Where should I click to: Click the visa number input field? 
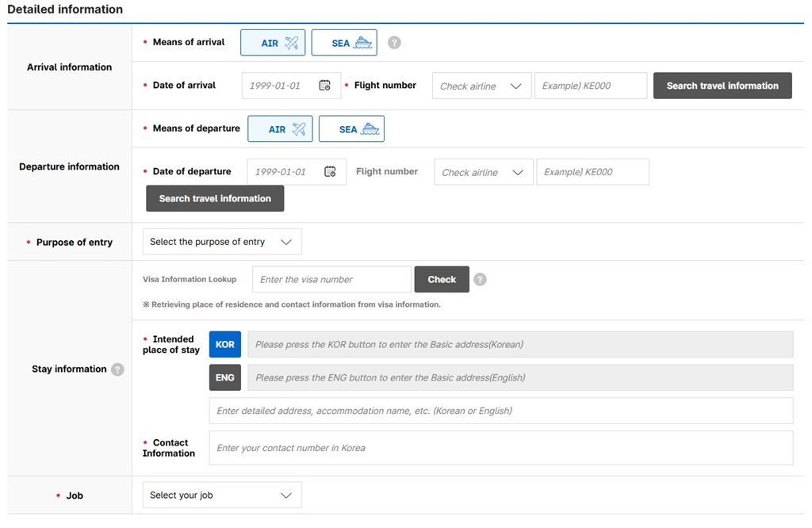331,279
